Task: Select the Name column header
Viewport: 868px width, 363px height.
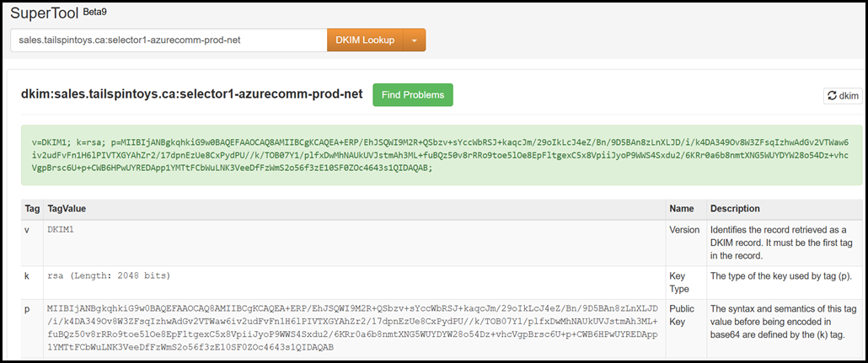Action: point(681,208)
